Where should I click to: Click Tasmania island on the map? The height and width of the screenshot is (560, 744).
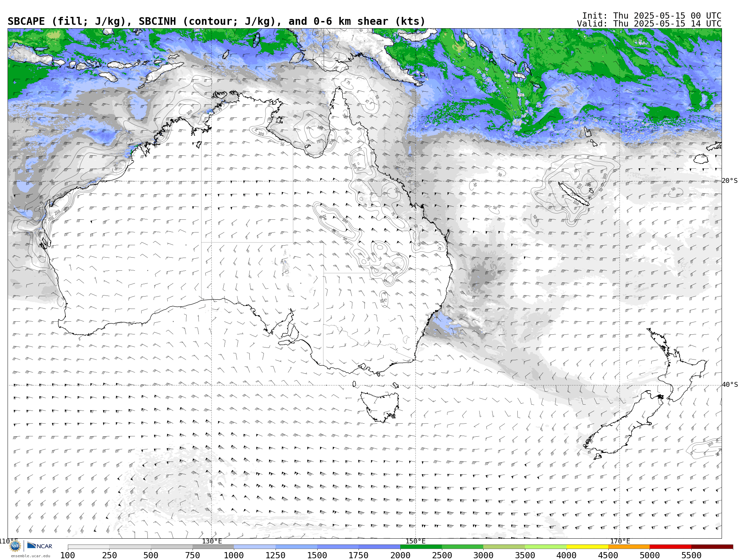pos(381,406)
